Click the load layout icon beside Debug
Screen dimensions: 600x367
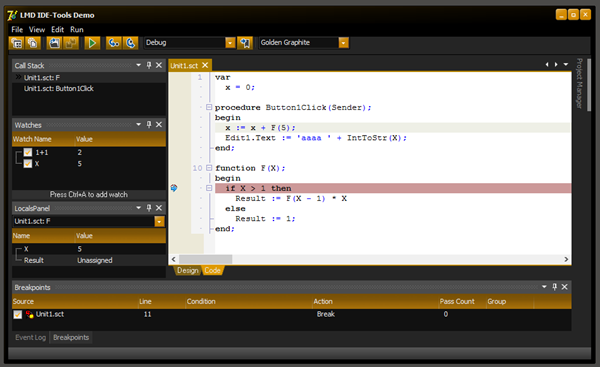[245, 43]
